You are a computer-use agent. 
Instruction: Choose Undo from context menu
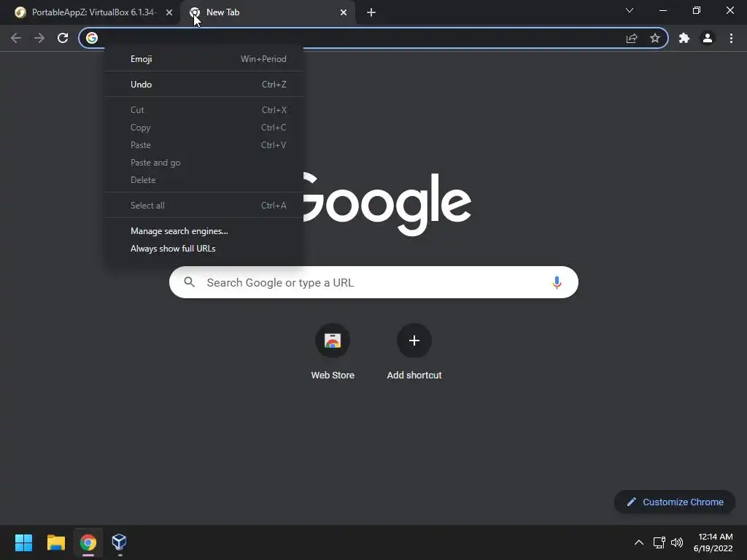(x=204, y=85)
